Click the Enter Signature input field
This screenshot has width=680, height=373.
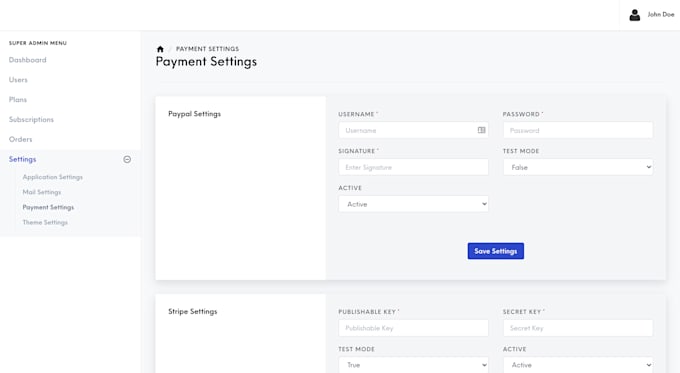point(413,167)
